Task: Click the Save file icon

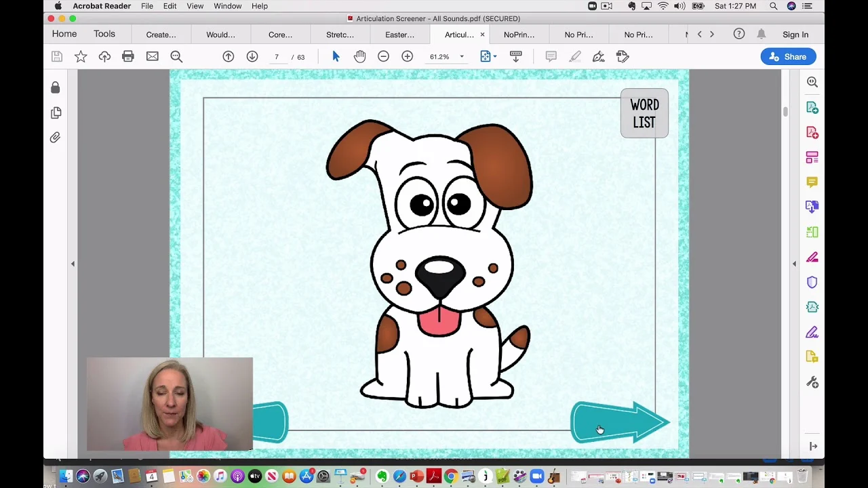Action: point(57,57)
